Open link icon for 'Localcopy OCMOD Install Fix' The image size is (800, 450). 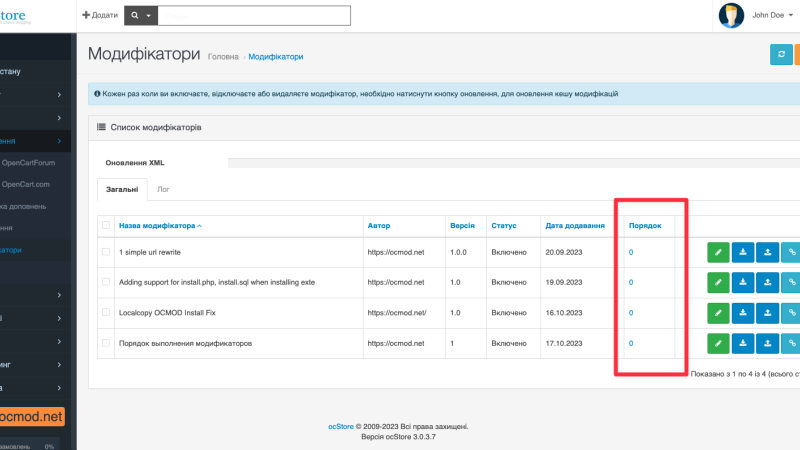pos(791,313)
